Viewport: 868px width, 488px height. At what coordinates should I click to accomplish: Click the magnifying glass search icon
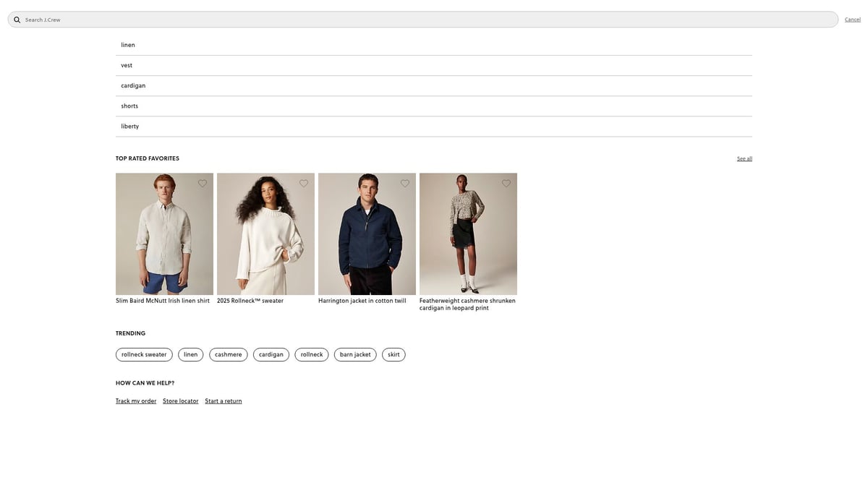click(17, 20)
